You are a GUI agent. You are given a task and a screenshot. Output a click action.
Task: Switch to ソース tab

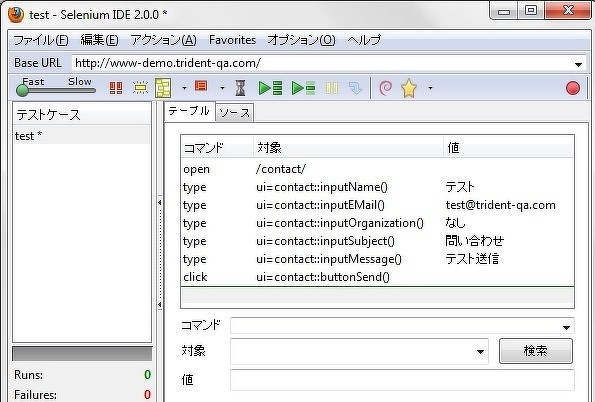[235, 113]
